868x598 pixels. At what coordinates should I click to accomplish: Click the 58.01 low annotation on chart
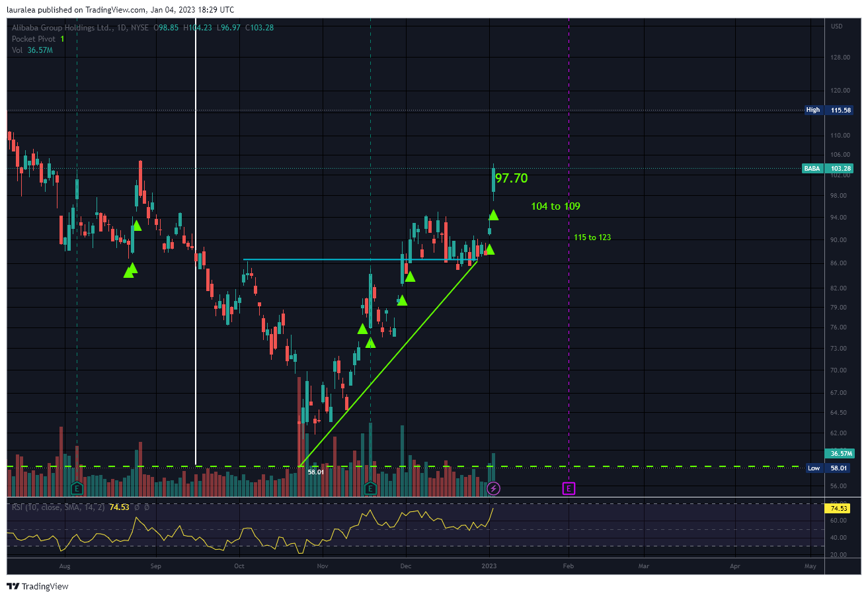pyautogui.click(x=315, y=472)
